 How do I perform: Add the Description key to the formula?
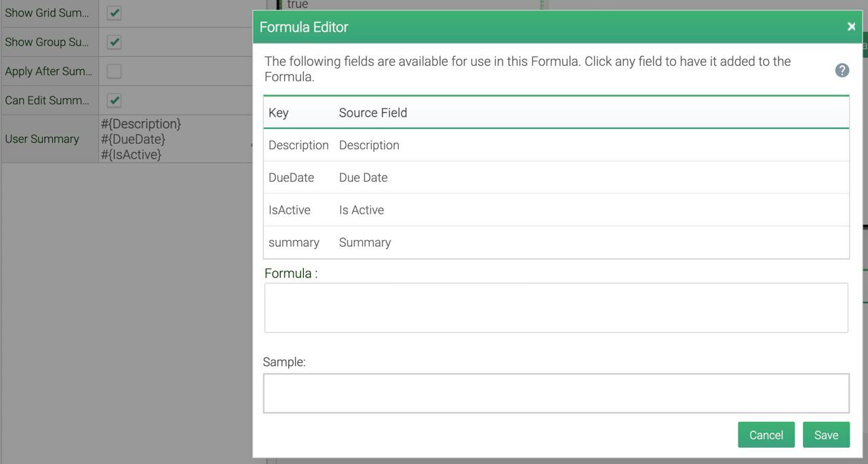pyautogui.click(x=298, y=145)
